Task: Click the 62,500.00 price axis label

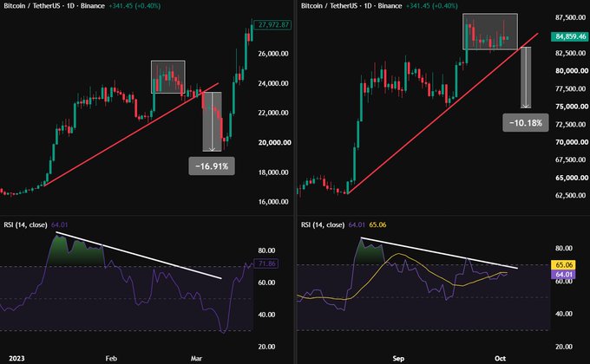Action: click(570, 196)
